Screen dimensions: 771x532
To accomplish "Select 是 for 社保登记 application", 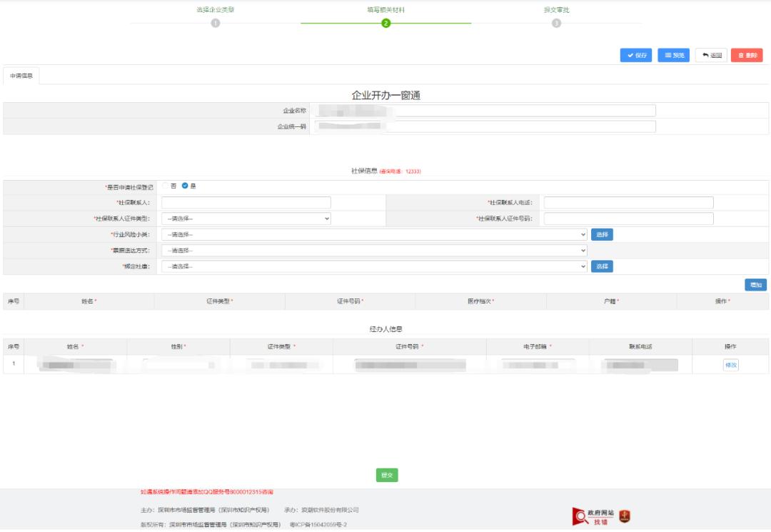I will click(x=185, y=186).
